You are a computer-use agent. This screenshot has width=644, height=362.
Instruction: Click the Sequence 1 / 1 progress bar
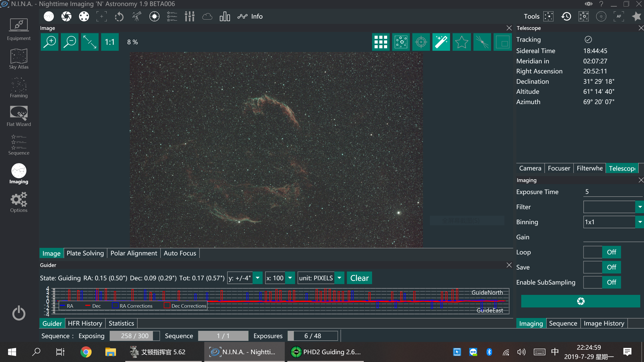pyautogui.click(x=223, y=336)
